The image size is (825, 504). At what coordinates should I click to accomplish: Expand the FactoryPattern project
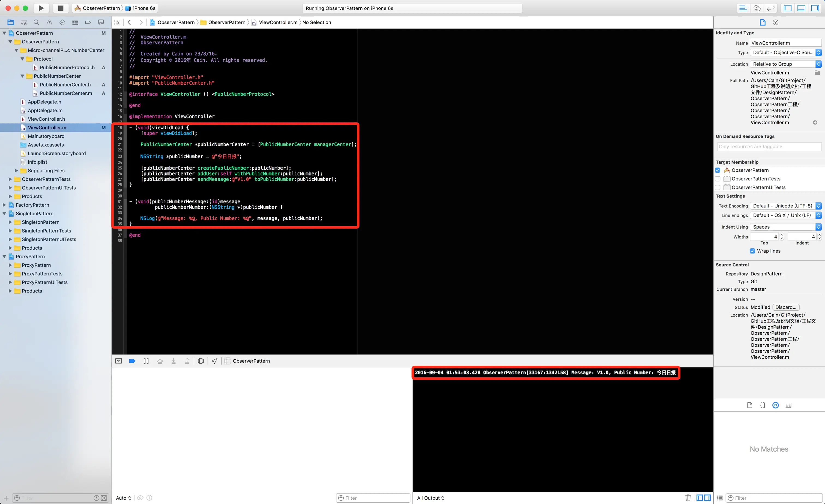point(4,205)
